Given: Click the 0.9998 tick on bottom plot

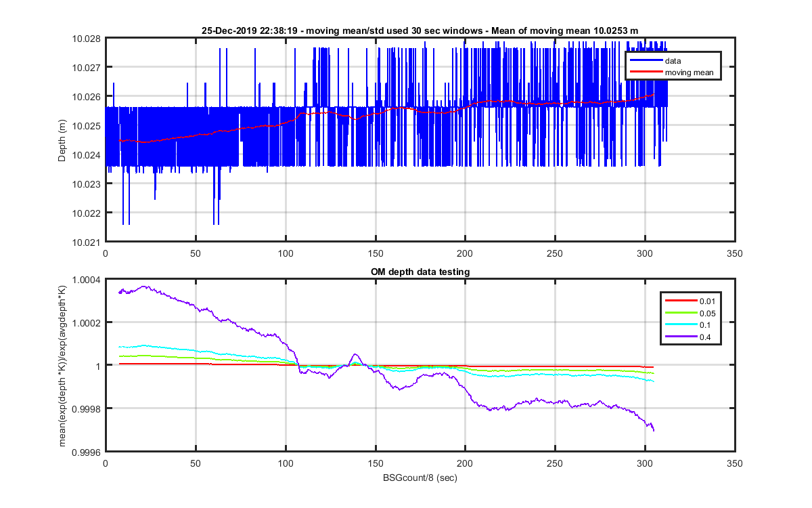Looking at the screenshot, I should 88,408.
